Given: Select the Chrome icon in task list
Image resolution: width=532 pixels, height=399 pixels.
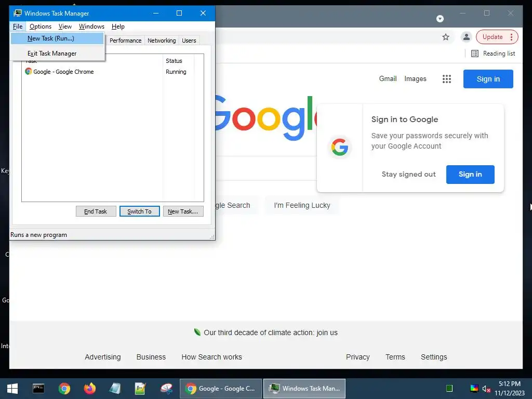Looking at the screenshot, I should 29,71.
